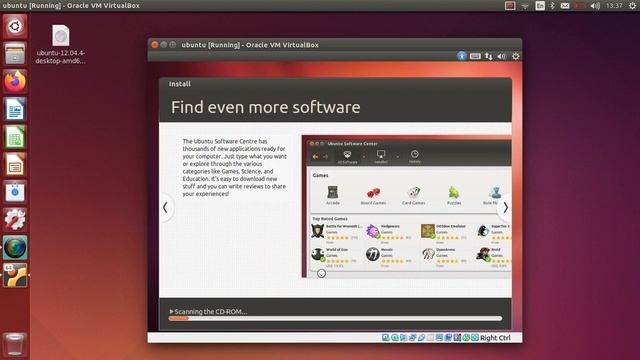Launch Firefox from the launcher
The height and width of the screenshot is (360, 640).
pos(15,81)
